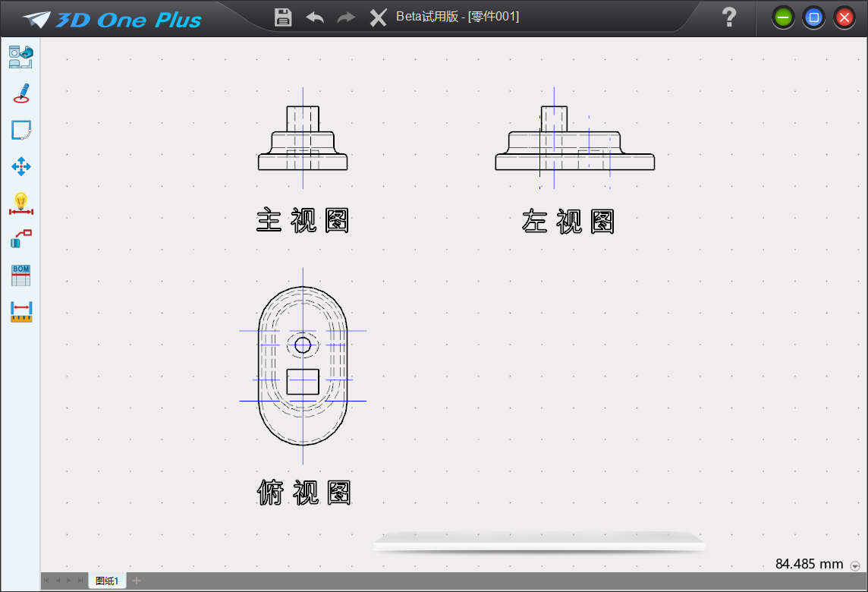Activate the move arrows tool
Viewport: 868px width, 592px height.
pyautogui.click(x=20, y=166)
